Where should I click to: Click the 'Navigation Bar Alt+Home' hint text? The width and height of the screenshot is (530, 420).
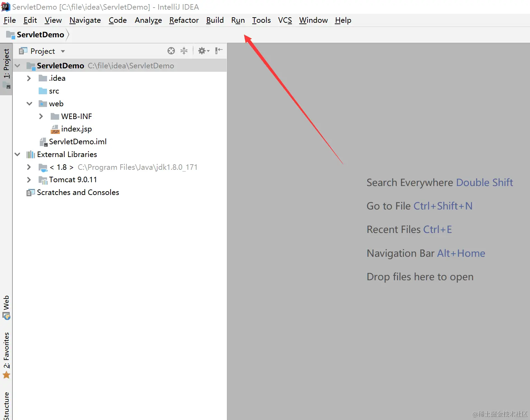(426, 253)
